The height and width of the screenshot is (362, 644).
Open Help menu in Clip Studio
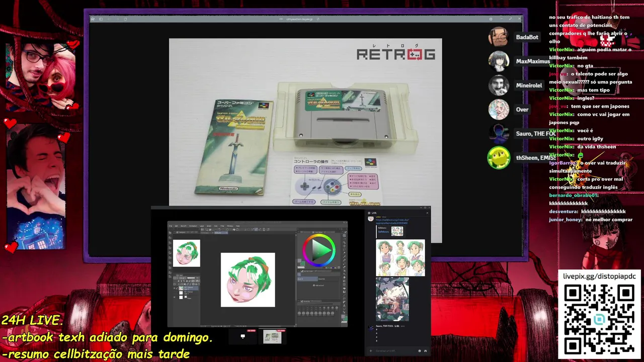pos(237,226)
